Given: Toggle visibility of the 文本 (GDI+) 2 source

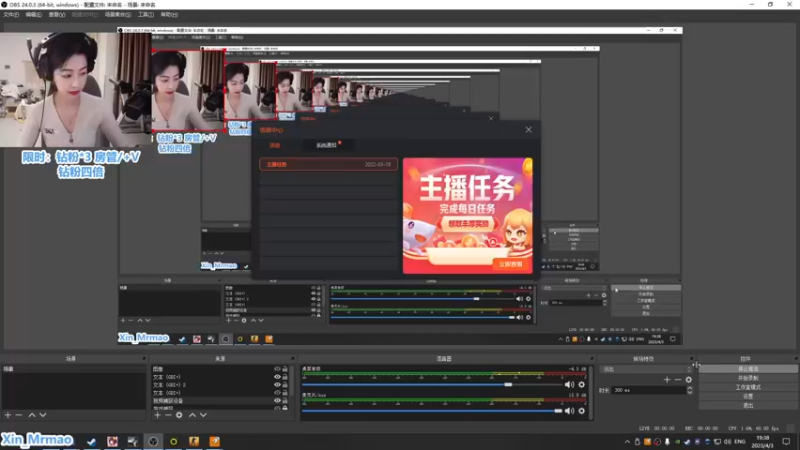Looking at the screenshot, I should [278, 385].
